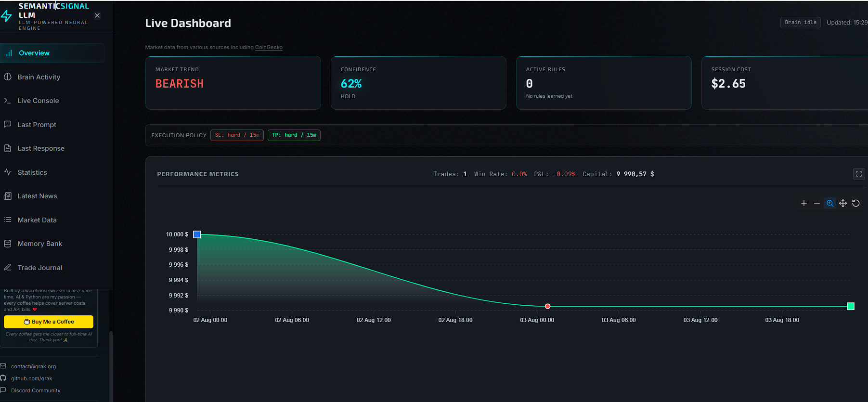Viewport: 868px width, 402px height.
Task: Follow the CoinGecko link
Action: pos(269,47)
